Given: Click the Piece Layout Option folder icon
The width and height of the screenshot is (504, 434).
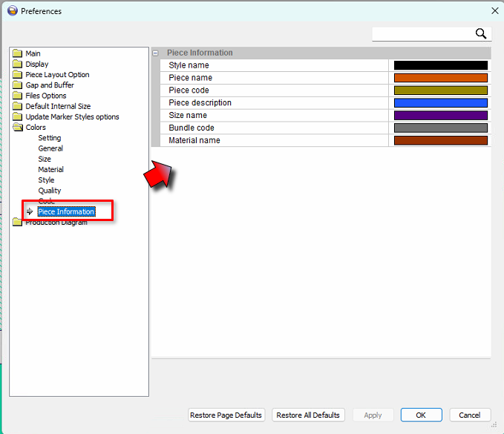Looking at the screenshot, I should (x=18, y=75).
